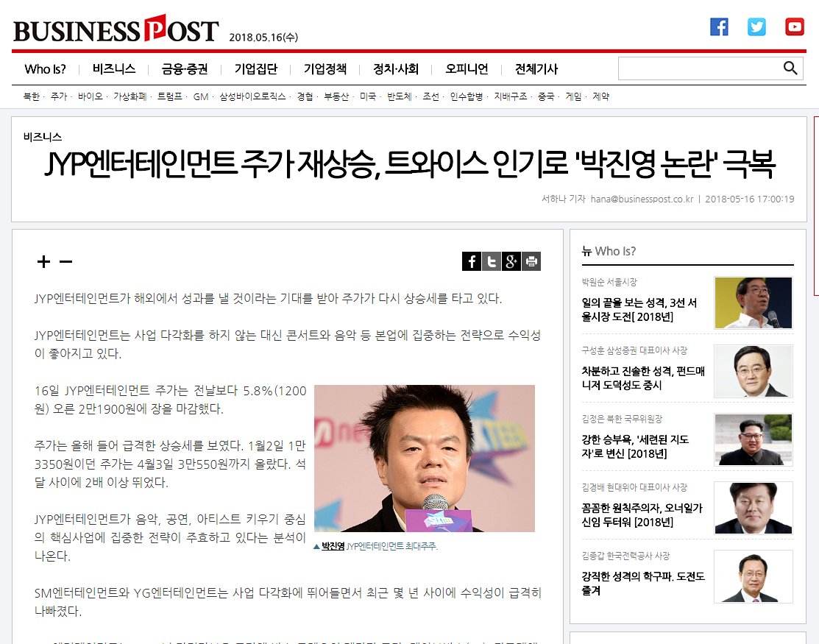
Task: Click the article headline about JYP엔터테인먼트
Action: tap(409, 163)
